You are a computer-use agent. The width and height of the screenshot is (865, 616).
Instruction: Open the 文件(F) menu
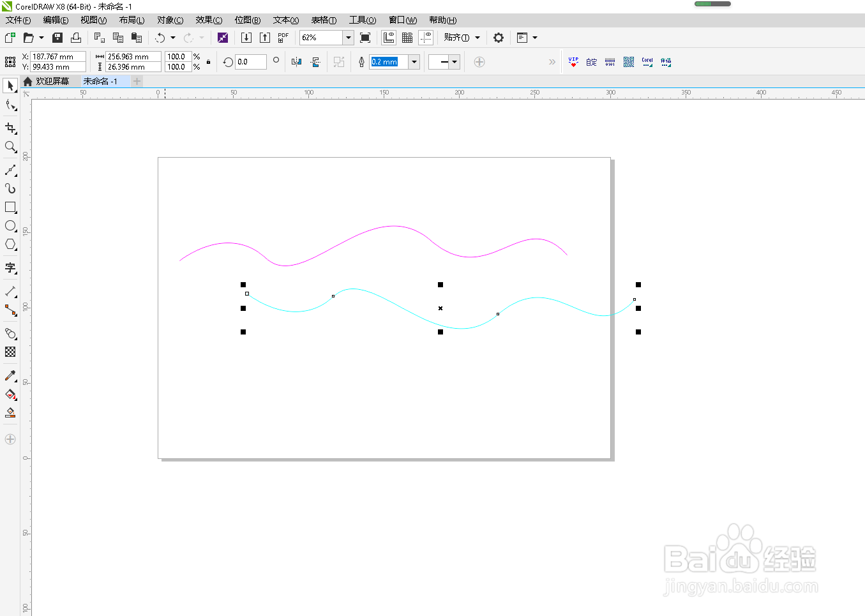click(19, 20)
